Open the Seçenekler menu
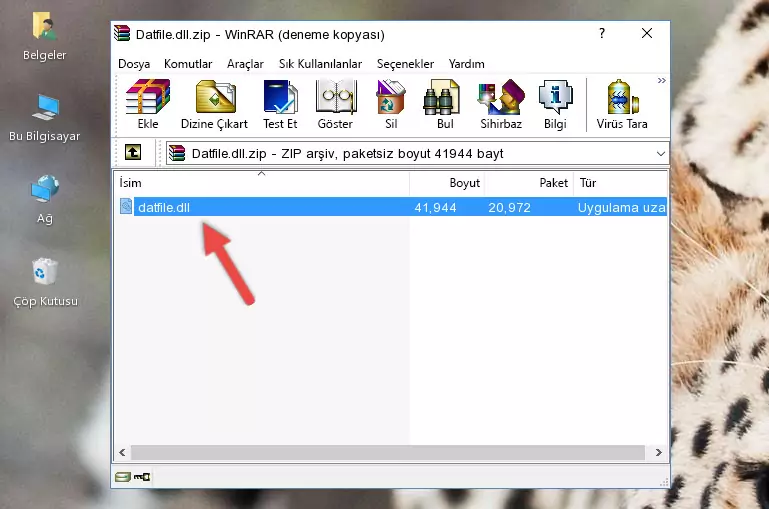Image resolution: width=769 pixels, height=509 pixels. coord(405,64)
